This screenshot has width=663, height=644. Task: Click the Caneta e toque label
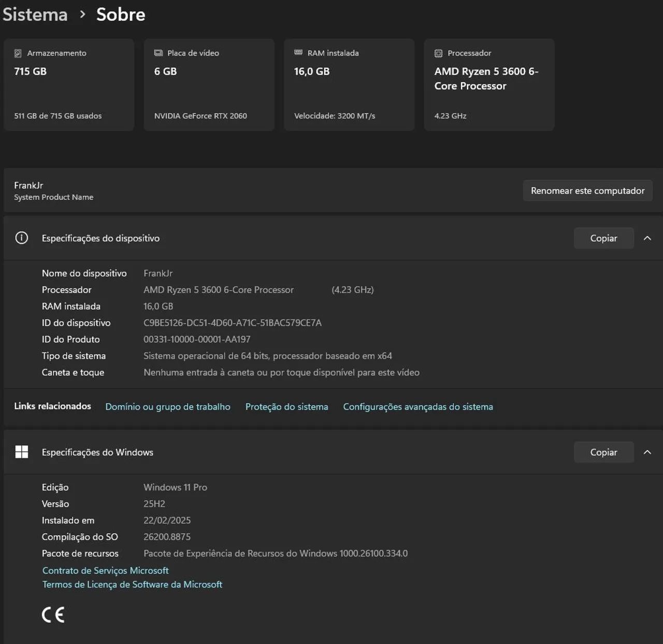pos(73,373)
